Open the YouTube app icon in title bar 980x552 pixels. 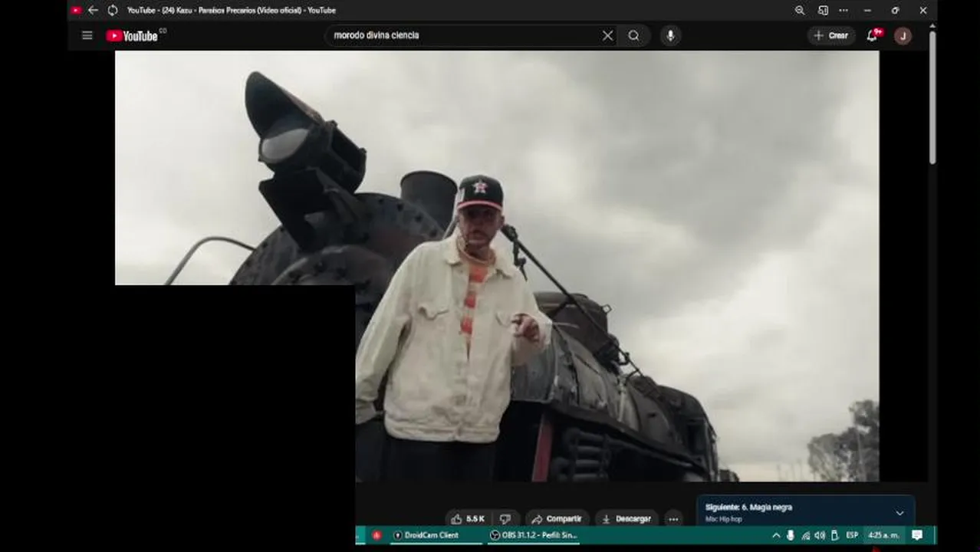(x=76, y=11)
